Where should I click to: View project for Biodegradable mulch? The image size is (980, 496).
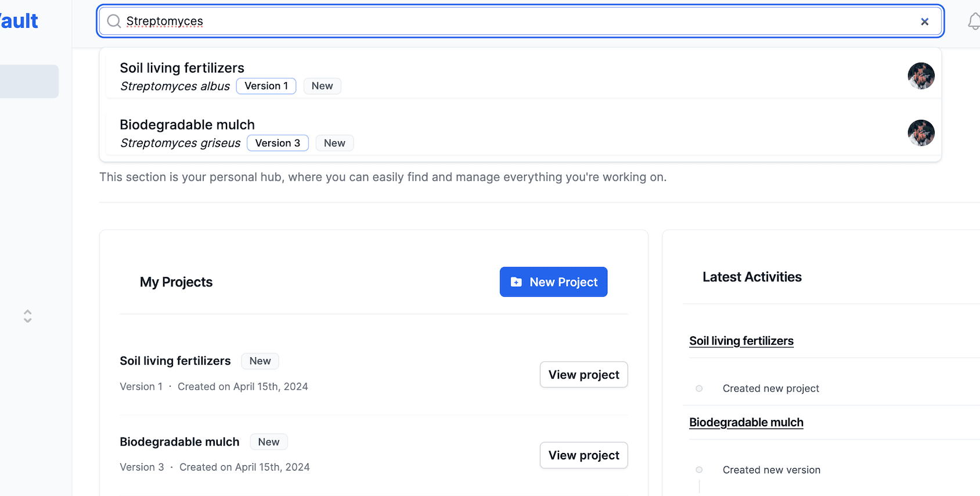click(x=583, y=455)
